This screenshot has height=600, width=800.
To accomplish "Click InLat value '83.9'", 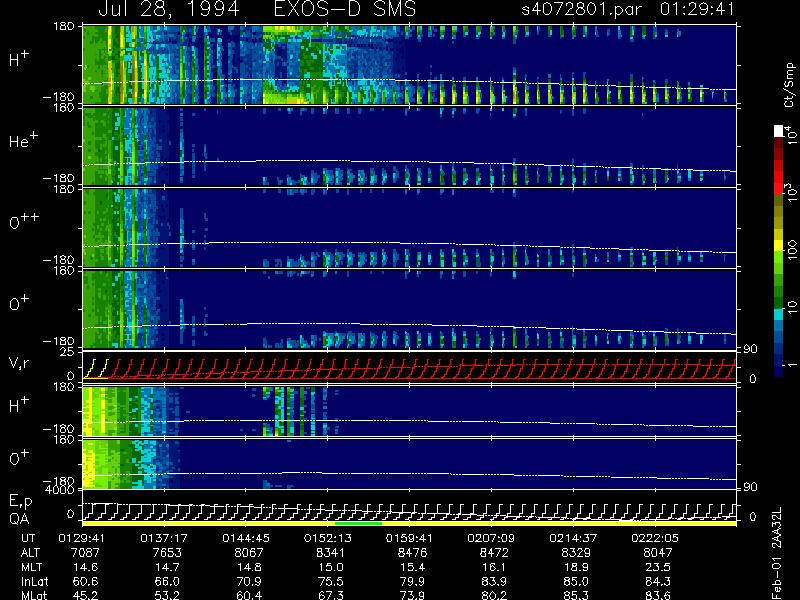I will [x=494, y=581].
